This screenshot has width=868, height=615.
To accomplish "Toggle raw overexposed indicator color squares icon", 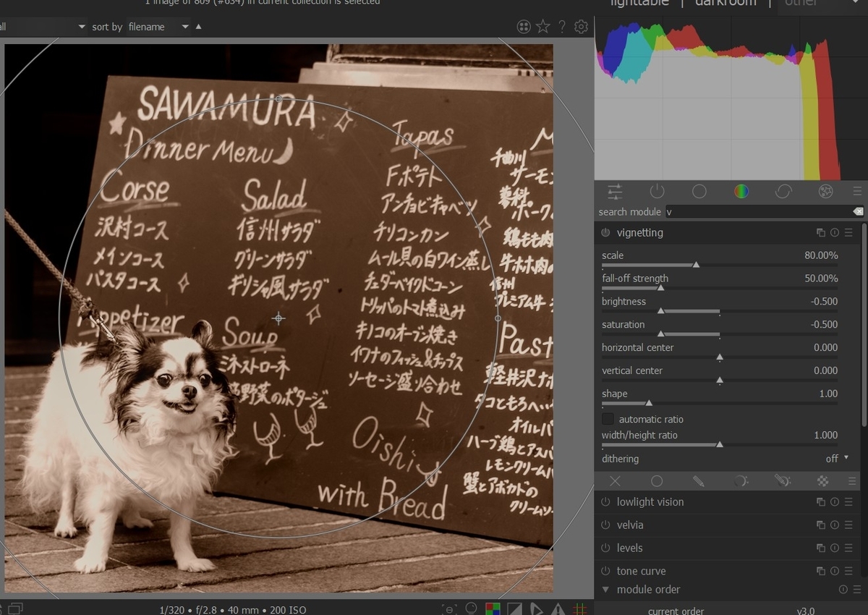I will 493,609.
